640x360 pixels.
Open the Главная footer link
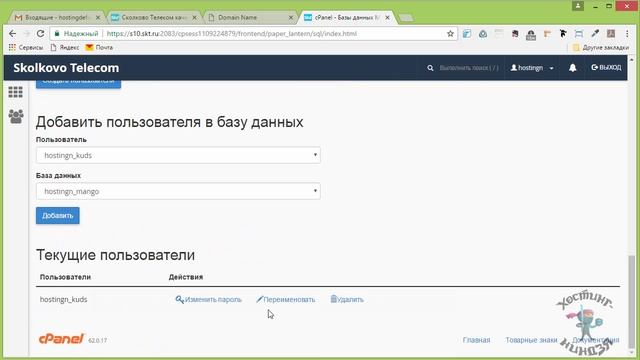pos(476,340)
